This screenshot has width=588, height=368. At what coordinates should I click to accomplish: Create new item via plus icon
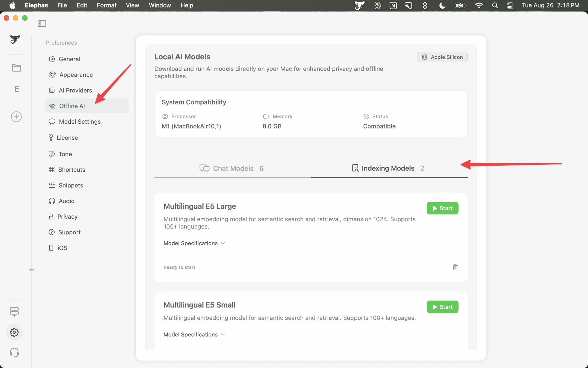click(16, 117)
